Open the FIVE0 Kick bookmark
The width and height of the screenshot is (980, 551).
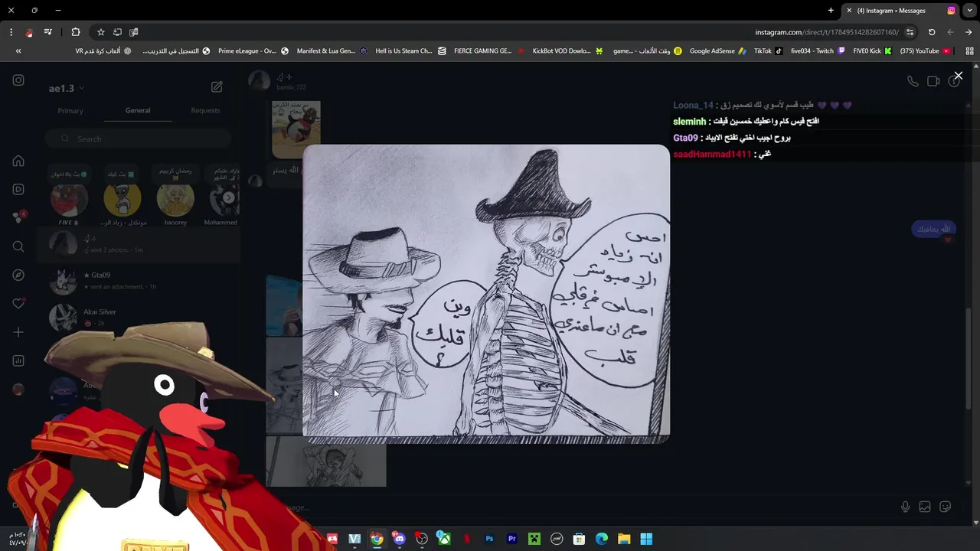click(872, 51)
